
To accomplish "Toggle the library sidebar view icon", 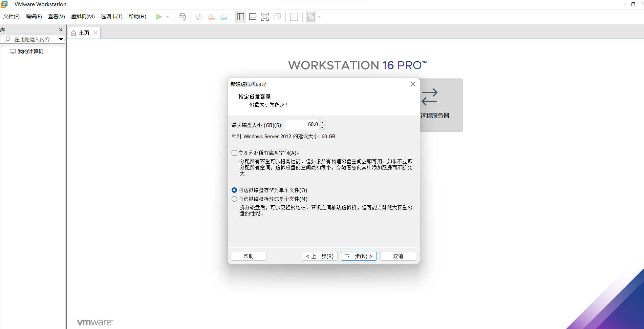I will point(240,17).
